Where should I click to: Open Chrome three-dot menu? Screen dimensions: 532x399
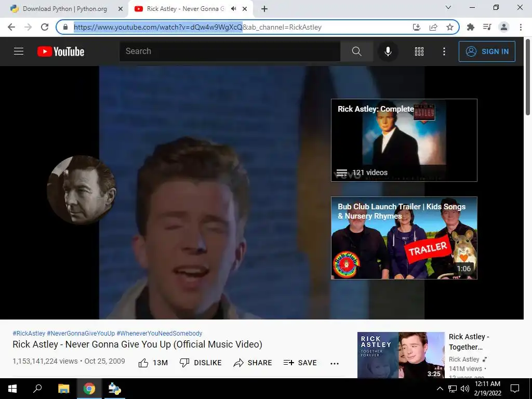tap(521, 27)
